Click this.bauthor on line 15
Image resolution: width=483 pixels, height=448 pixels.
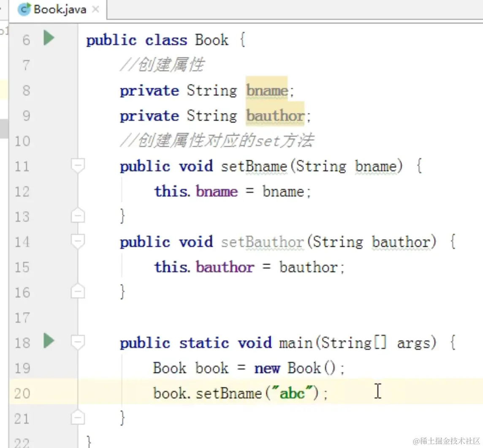(204, 267)
